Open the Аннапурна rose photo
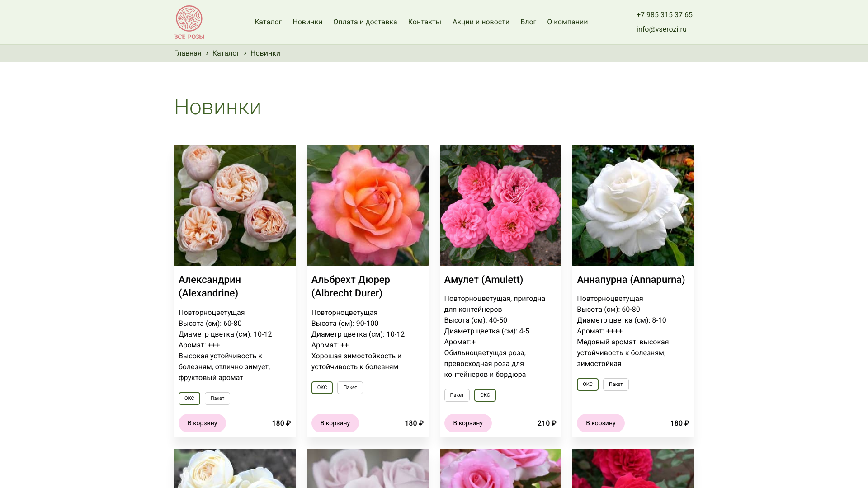This screenshot has width=868, height=488. (x=633, y=206)
